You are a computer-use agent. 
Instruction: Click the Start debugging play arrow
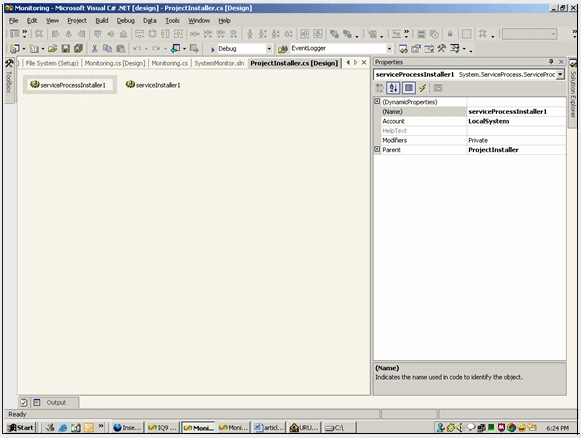(213, 49)
